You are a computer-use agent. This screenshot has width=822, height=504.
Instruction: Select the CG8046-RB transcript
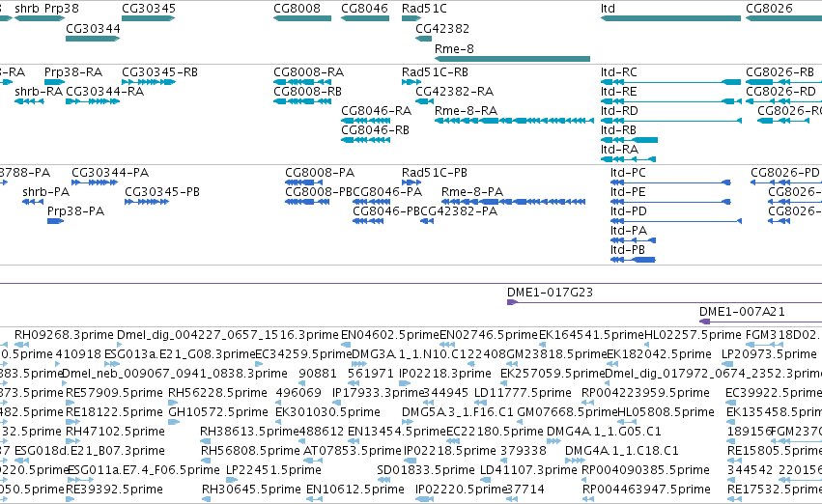(365, 140)
